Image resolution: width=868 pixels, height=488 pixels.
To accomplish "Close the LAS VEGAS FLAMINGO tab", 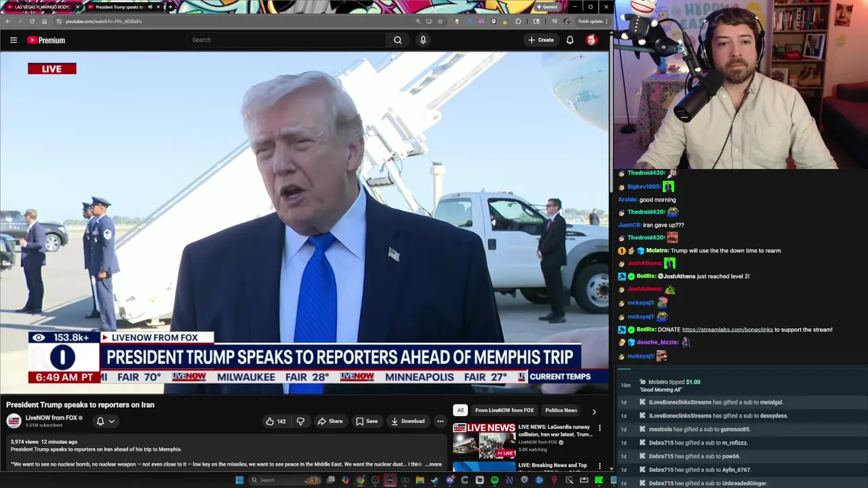I will [x=77, y=7].
